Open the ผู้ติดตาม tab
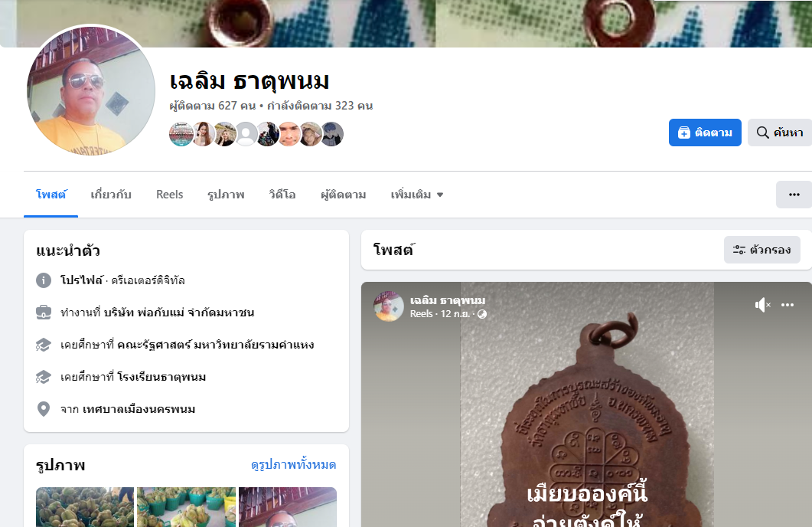The height and width of the screenshot is (527, 812). (343, 195)
